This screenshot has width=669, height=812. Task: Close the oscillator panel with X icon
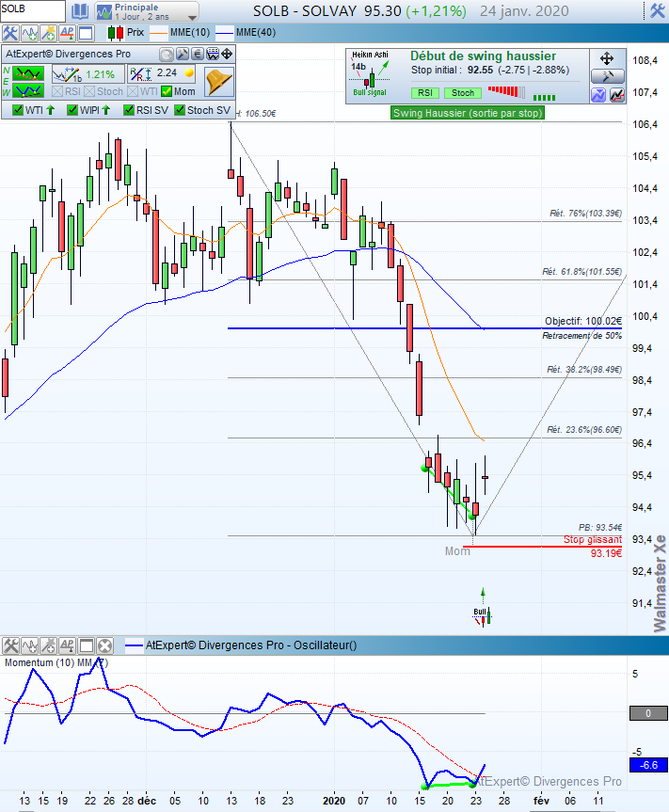[x=104, y=645]
